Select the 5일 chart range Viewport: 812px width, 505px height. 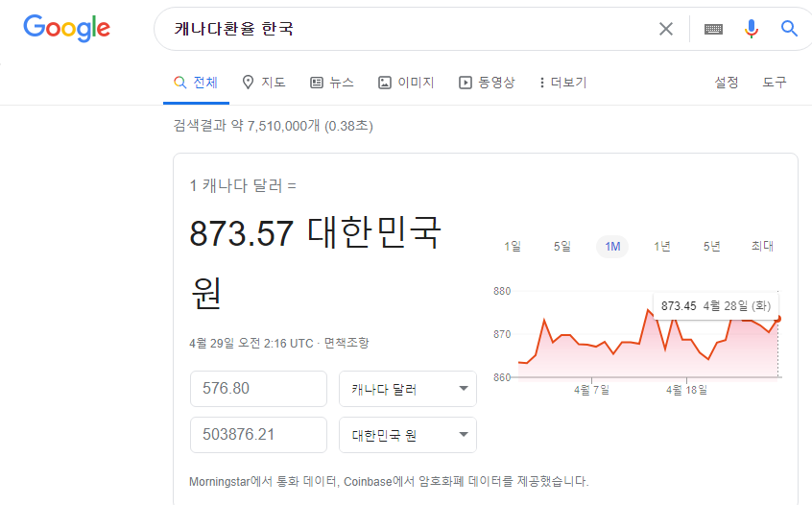click(x=561, y=247)
